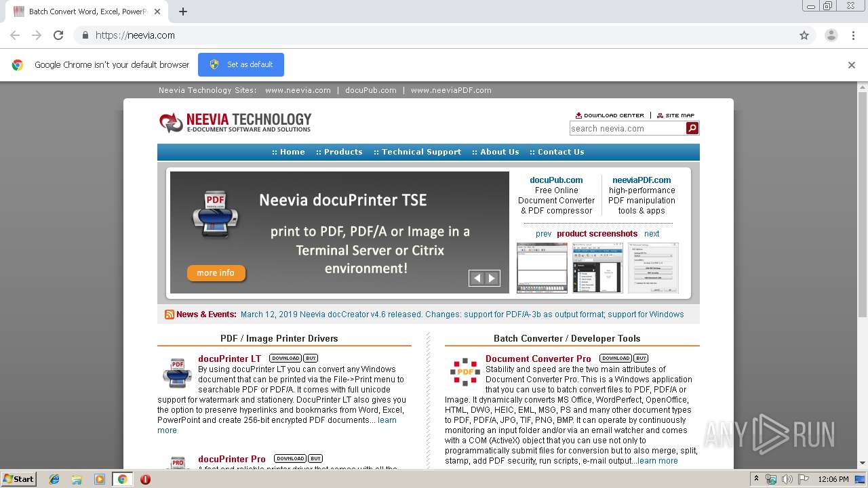The image size is (868, 488).
Task: Click the page vertical scrollbar thumb
Action: (863, 205)
